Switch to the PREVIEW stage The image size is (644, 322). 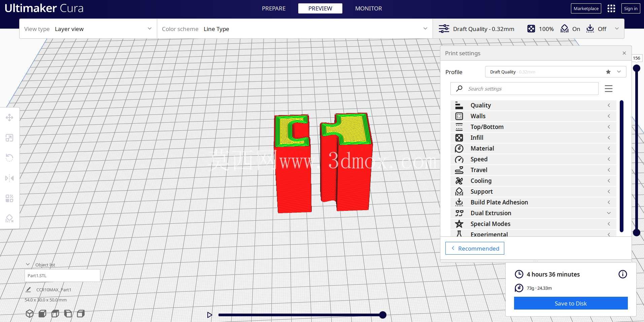coord(320,8)
